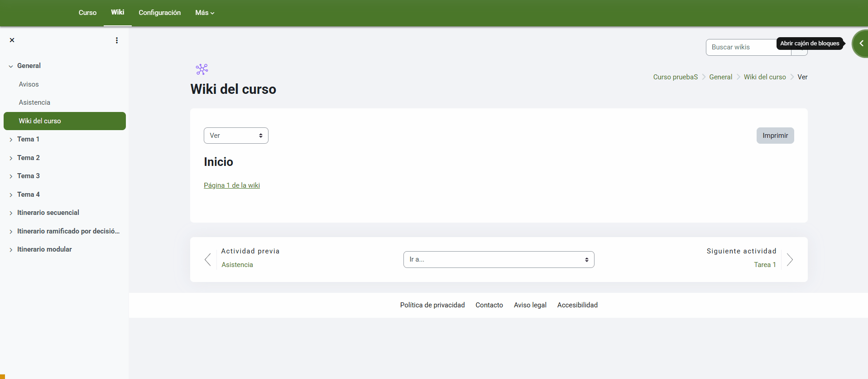868x379 pixels.
Task: Switch to the Curso tab
Action: 87,13
